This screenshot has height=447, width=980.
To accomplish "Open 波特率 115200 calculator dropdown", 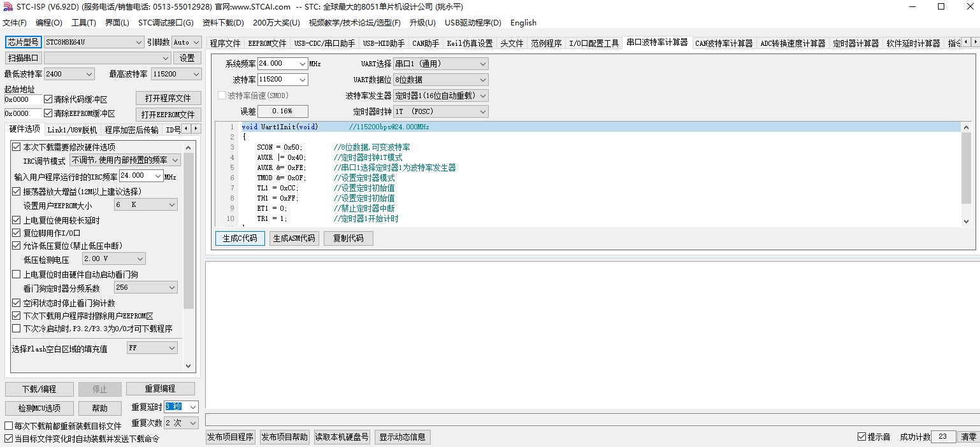I will [x=283, y=80].
